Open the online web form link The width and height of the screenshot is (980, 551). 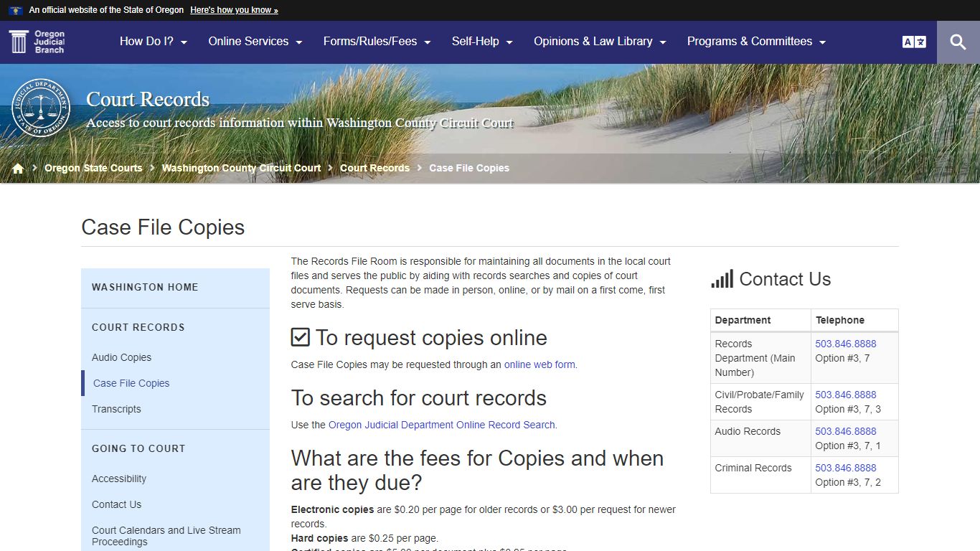click(540, 364)
